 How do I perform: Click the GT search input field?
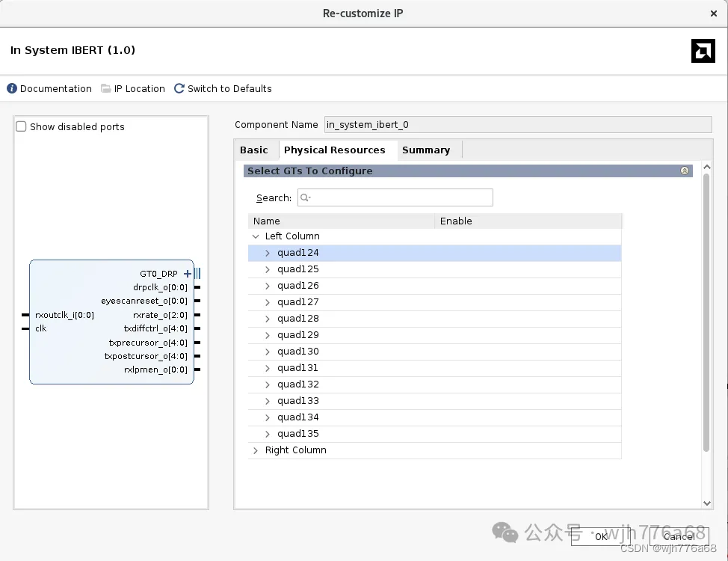pyautogui.click(x=395, y=197)
